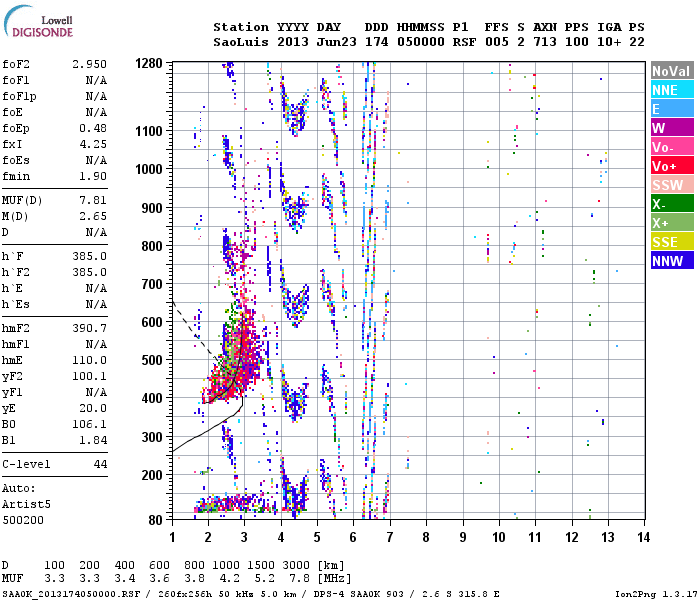Screen dimensions: 700x600
Task: Select the SSE yellow legend swatch
Action: [x=672, y=242]
